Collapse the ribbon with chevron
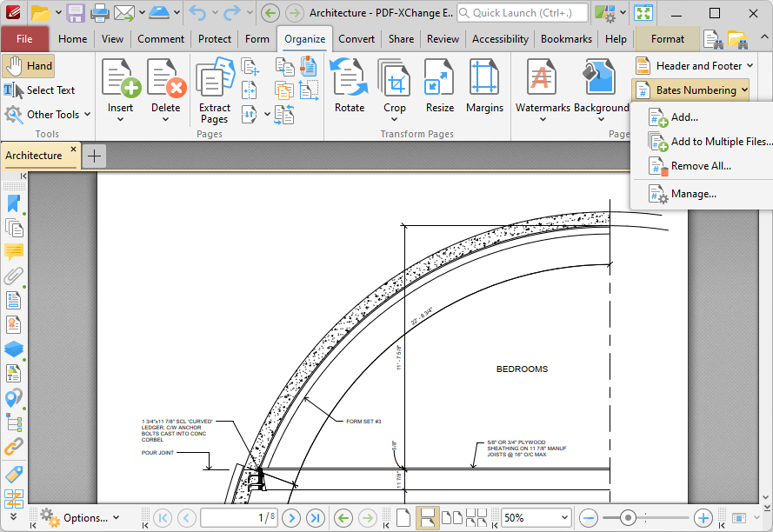The image size is (773, 532). click(x=764, y=37)
